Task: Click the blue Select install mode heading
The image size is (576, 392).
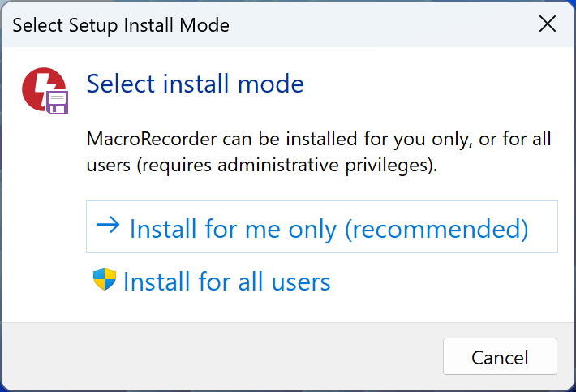Action: 195,83
